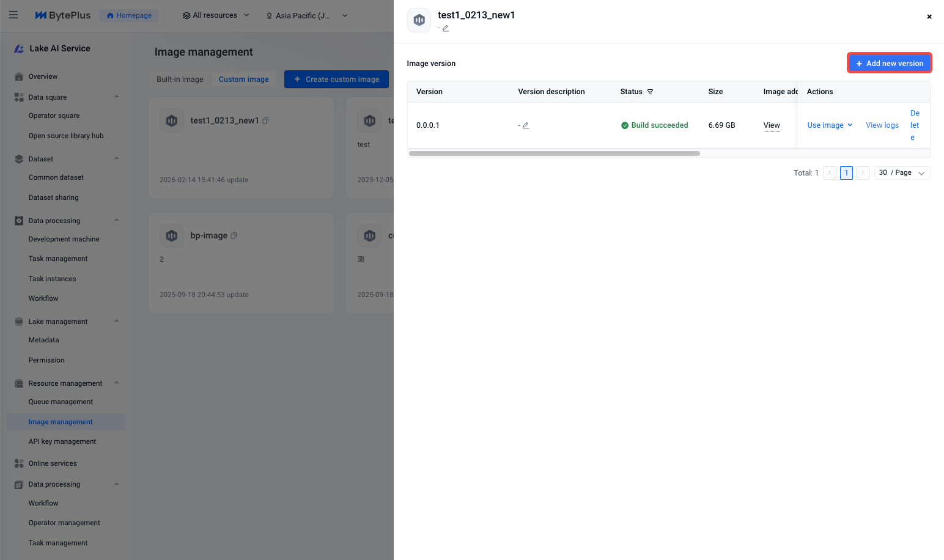
Task: Switch to the Built-in image tab
Action: (180, 79)
